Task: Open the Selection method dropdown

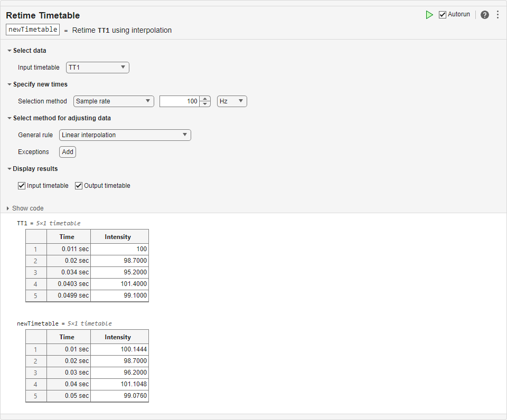Action: (x=114, y=101)
